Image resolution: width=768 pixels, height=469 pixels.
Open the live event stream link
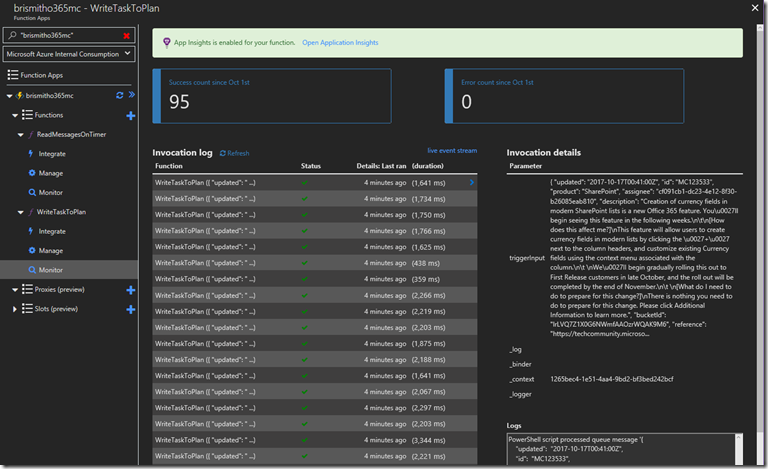point(452,150)
